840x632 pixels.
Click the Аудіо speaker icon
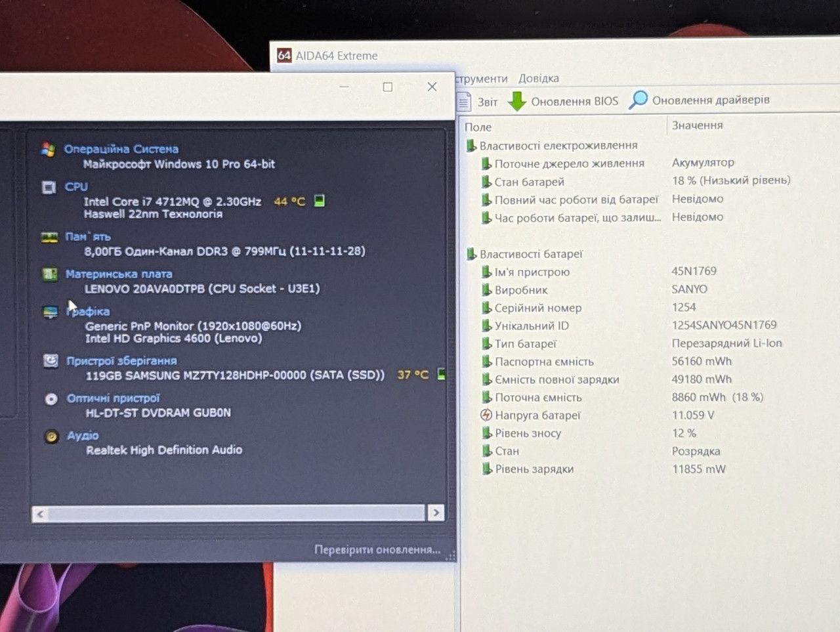(51, 436)
